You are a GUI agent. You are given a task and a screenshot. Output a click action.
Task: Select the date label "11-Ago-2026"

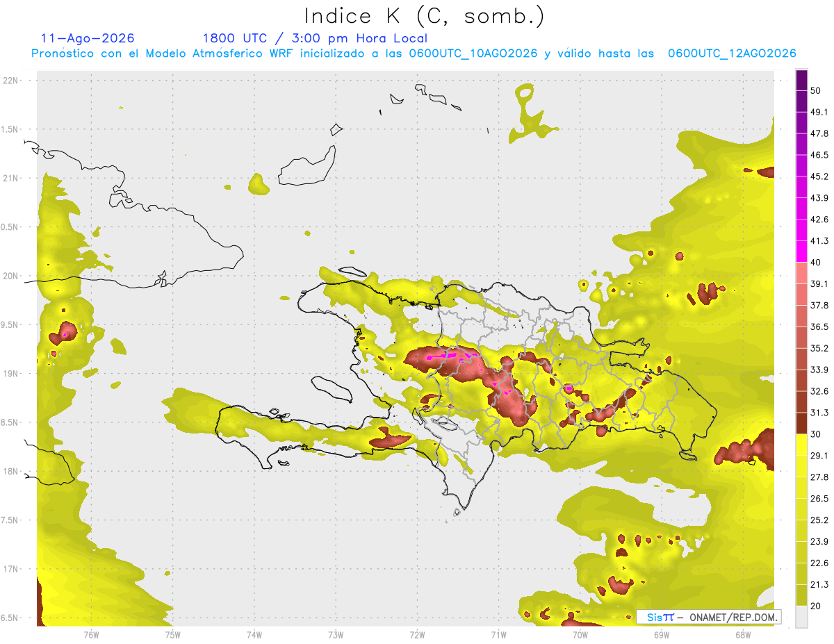[88, 38]
